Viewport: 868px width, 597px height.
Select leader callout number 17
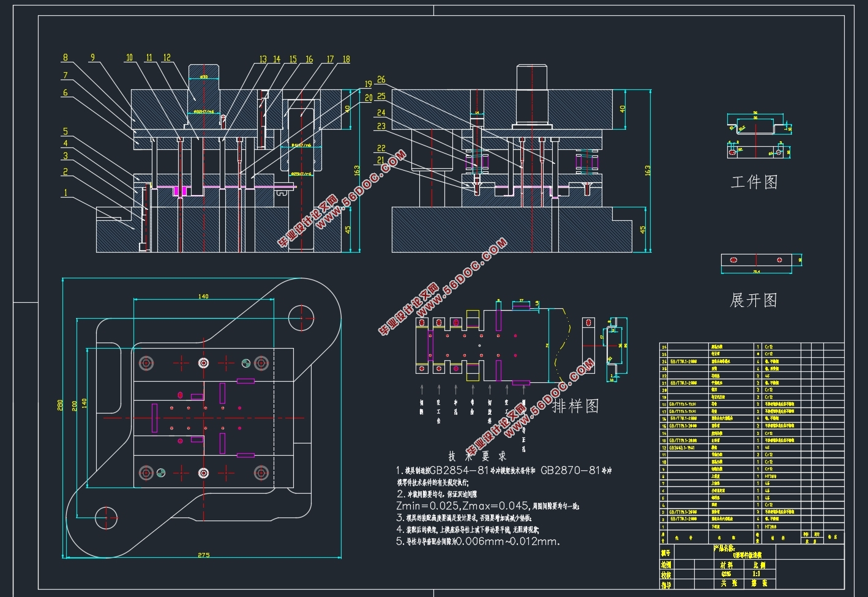pos(330,59)
